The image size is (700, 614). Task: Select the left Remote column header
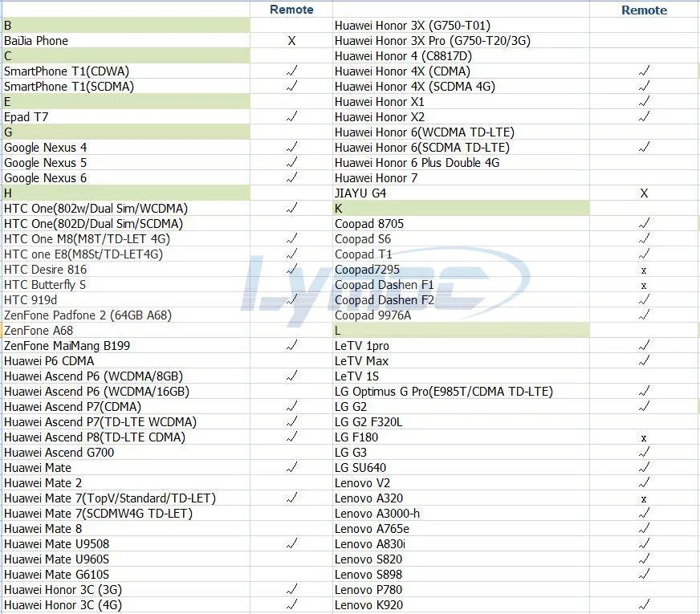tap(291, 10)
